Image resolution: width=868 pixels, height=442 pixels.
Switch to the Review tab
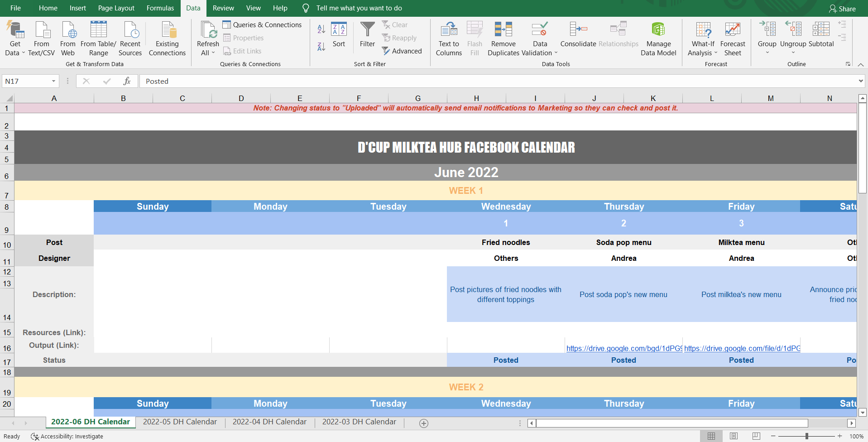coord(223,8)
